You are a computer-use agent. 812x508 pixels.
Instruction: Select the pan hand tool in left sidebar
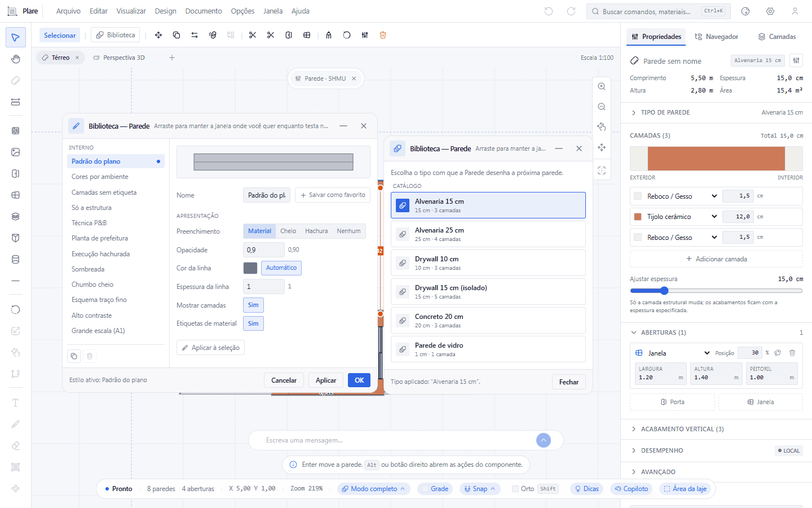click(16, 59)
